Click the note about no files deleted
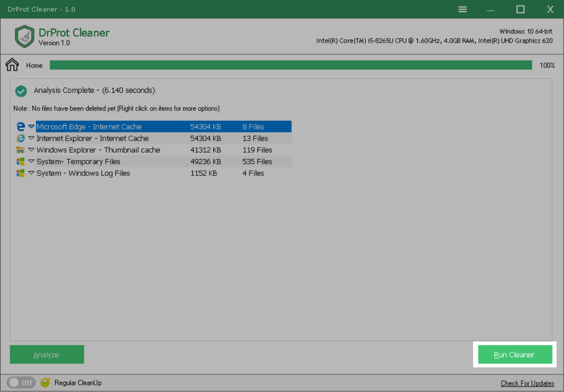This screenshot has width=564, height=392. click(x=116, y=109)
